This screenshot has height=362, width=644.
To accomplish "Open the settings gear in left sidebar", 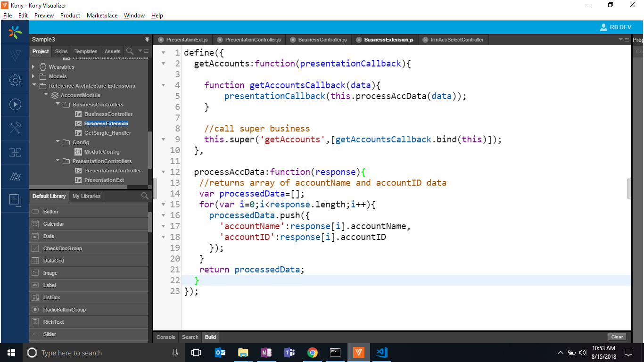I will [15, 81].
